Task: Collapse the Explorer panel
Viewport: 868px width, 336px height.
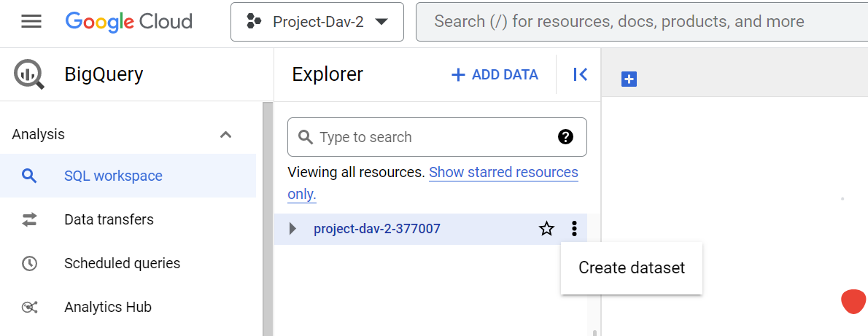Action: pos(580,74)
